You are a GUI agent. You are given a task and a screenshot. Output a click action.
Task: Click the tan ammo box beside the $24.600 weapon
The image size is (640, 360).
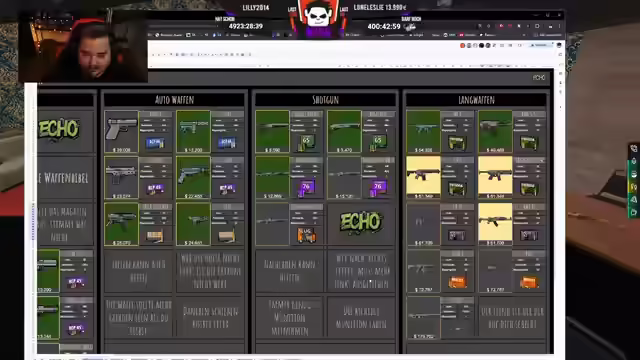pyautogui.click(x=227, y=236)
